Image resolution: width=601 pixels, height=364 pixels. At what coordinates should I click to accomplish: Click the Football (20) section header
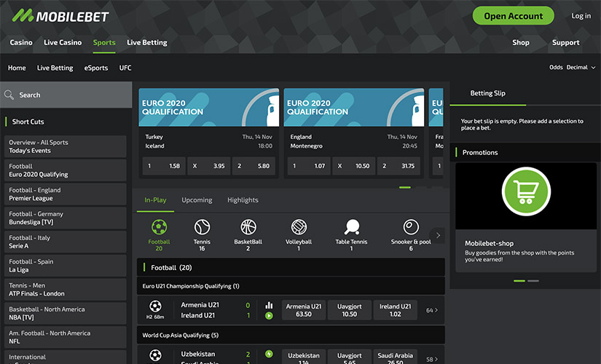pyautogui.click(x=291, y=267)
